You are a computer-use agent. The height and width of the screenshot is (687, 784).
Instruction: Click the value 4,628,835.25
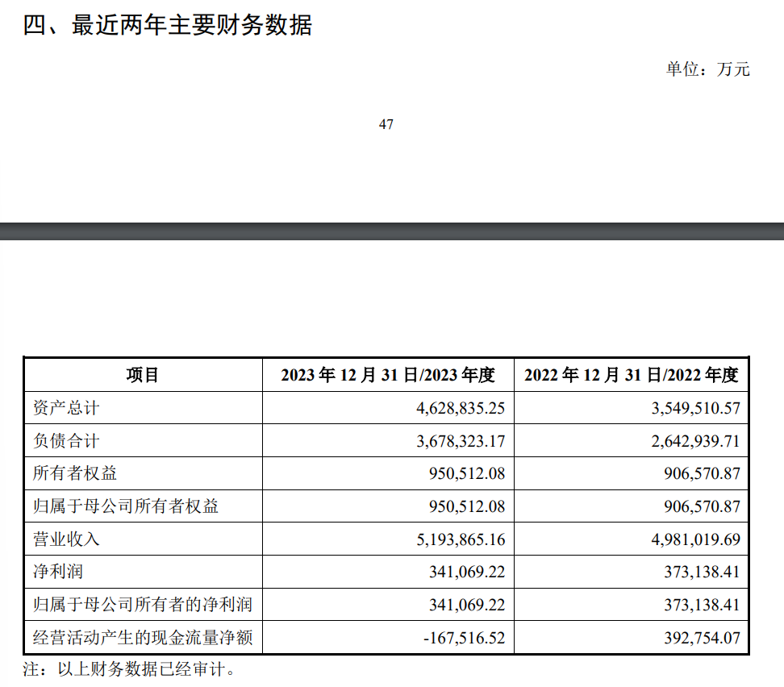(x=461, y=408)
